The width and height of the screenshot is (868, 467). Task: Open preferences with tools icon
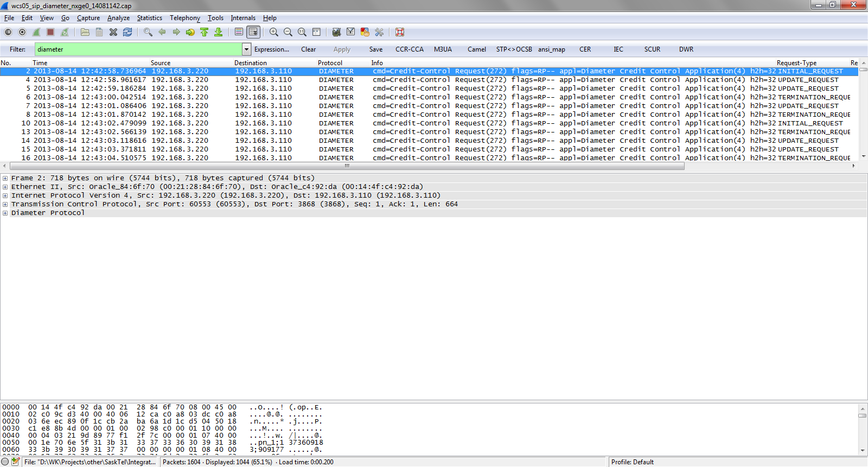pyautogui.click(x=379, y=32)
